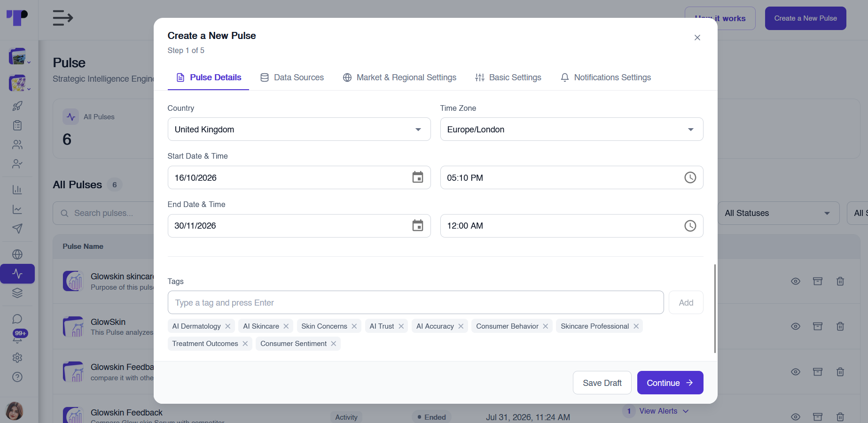Remove the Skincare Professional tag
Image resolution: width=868 pixels, height=423 pixels.
pos(636,326)
